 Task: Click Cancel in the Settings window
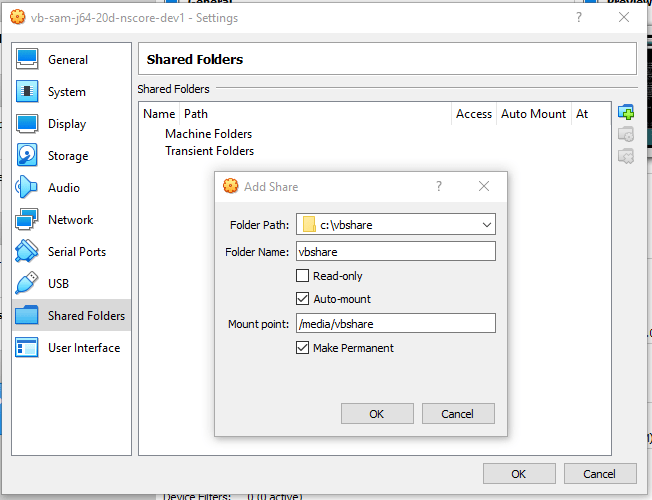tap(600, 474)
